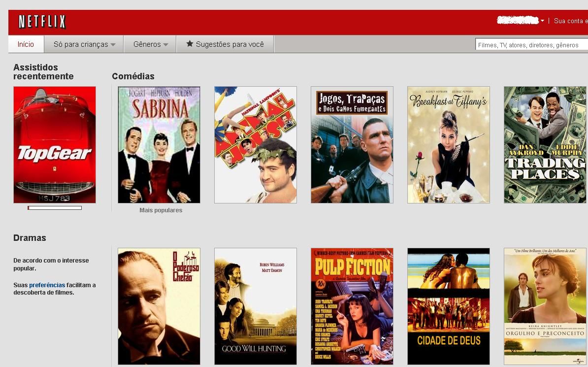Open the preferências link
The image size is (588, 367).
pos(47,285)
